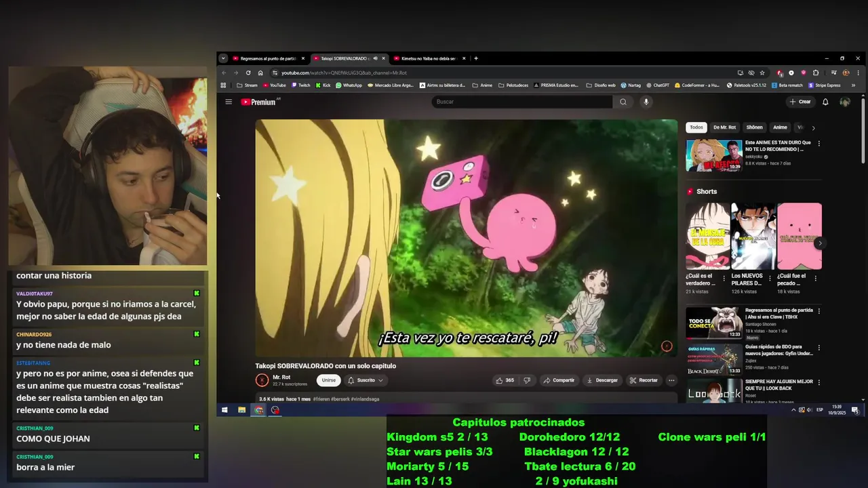Open 'Este ANIME ES TAN DURO' video thumbnail
Viewport: 868px width, 488px height.
pyautogui.click(x=713, y=155)
